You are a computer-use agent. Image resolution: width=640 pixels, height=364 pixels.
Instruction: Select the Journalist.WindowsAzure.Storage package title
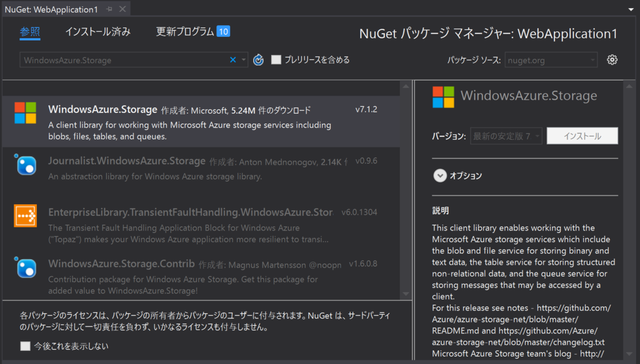pos(126,160)
